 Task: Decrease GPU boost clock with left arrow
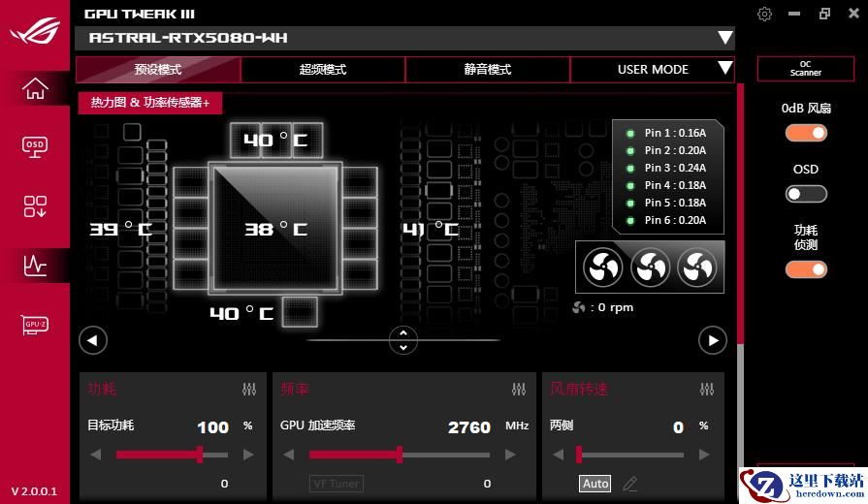click(x=288, y=455)
